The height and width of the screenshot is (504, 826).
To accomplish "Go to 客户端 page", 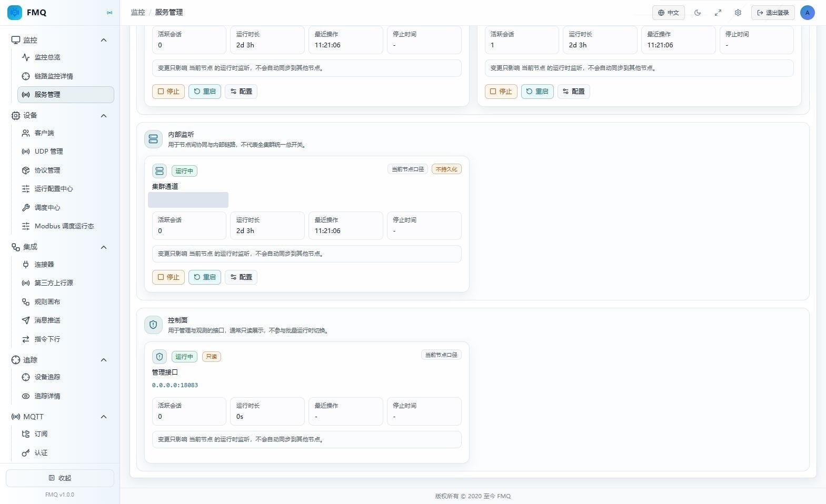I will click(66, 133).
